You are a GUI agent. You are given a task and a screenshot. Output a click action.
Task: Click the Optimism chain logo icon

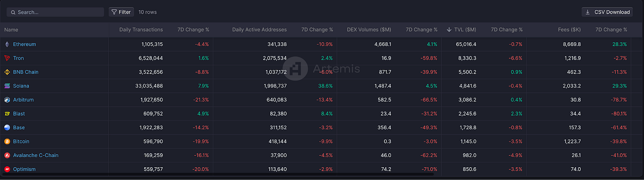7,169
